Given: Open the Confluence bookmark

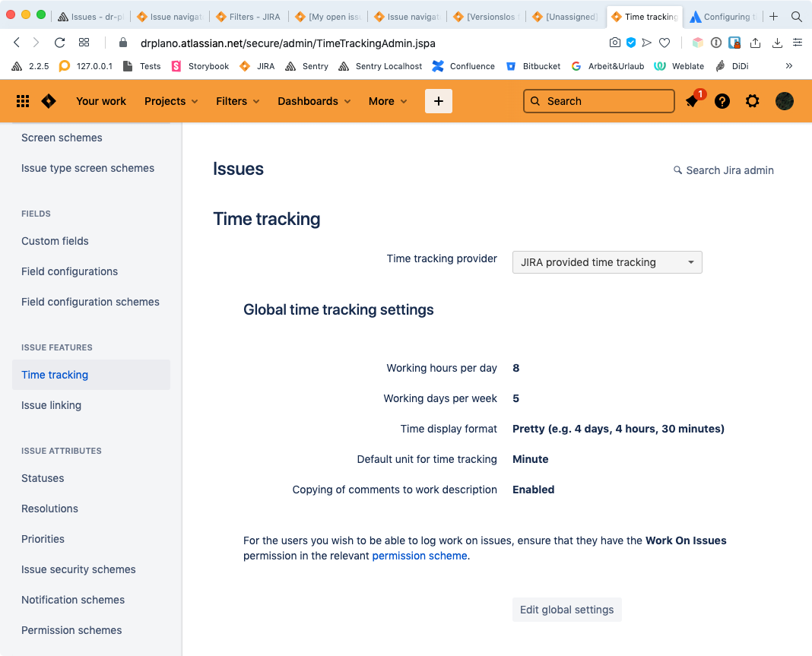Looking at the screenshot, I should (x=464, y=66).
